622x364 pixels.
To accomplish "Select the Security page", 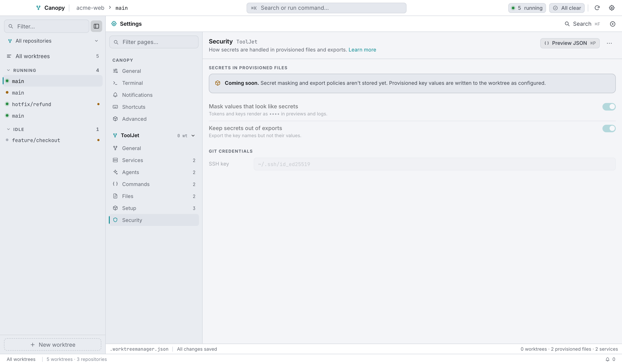I will [x=154, y=220].
